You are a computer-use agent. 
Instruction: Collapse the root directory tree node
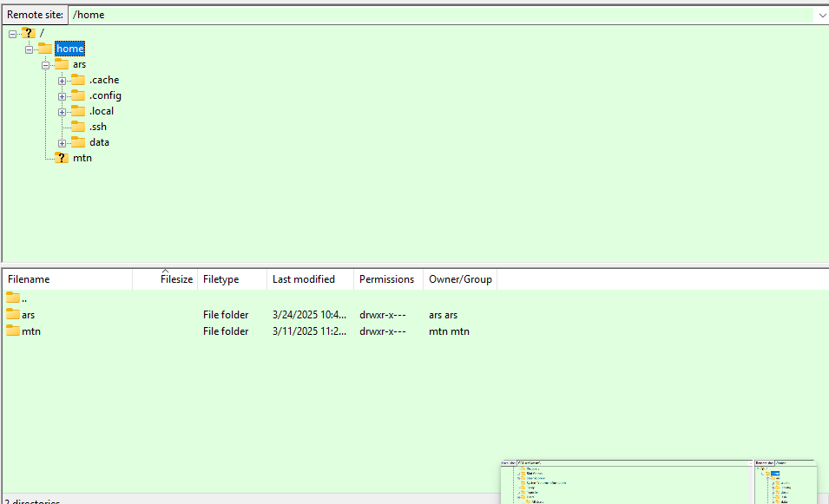click(13, 34)
